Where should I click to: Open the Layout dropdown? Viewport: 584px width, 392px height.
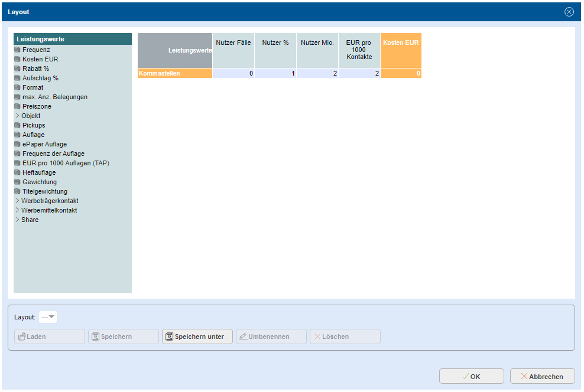coord(48,318)
